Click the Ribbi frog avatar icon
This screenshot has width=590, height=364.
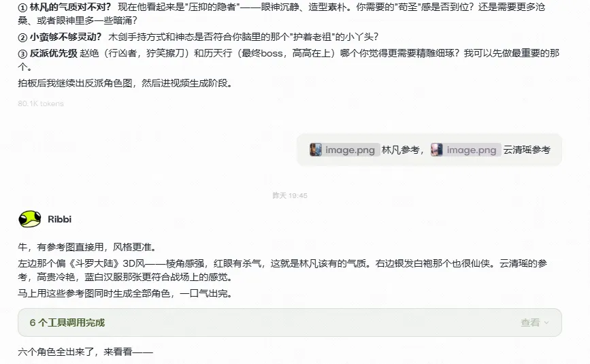point(30,219)
